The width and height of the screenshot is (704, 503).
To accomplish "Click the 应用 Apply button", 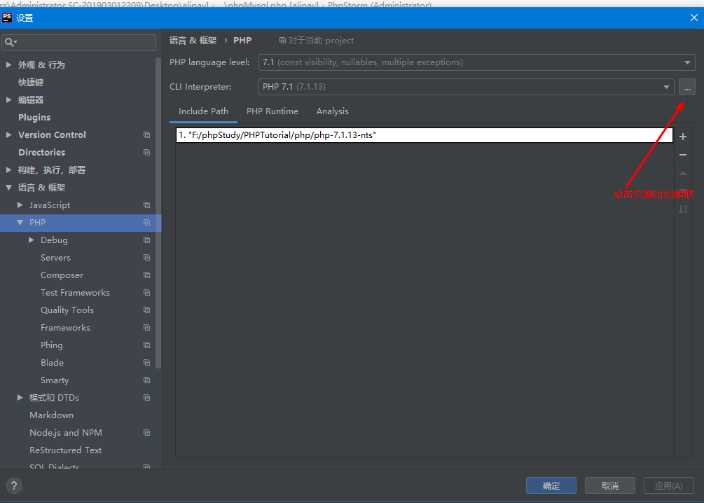I will click(669, 485).
